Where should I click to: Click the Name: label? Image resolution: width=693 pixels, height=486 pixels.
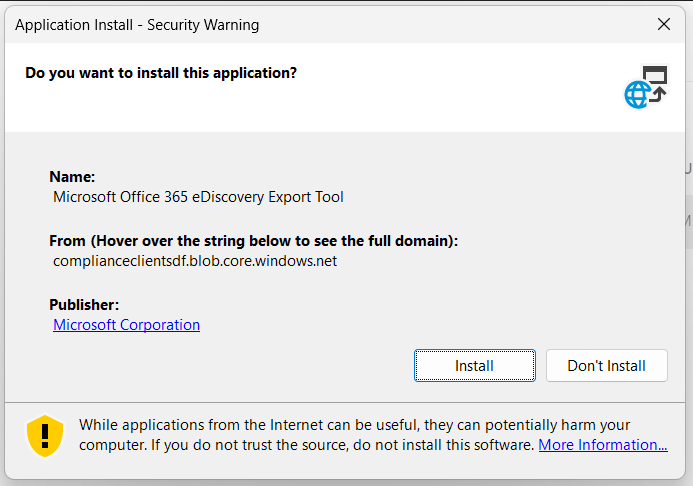click(72, 177)
